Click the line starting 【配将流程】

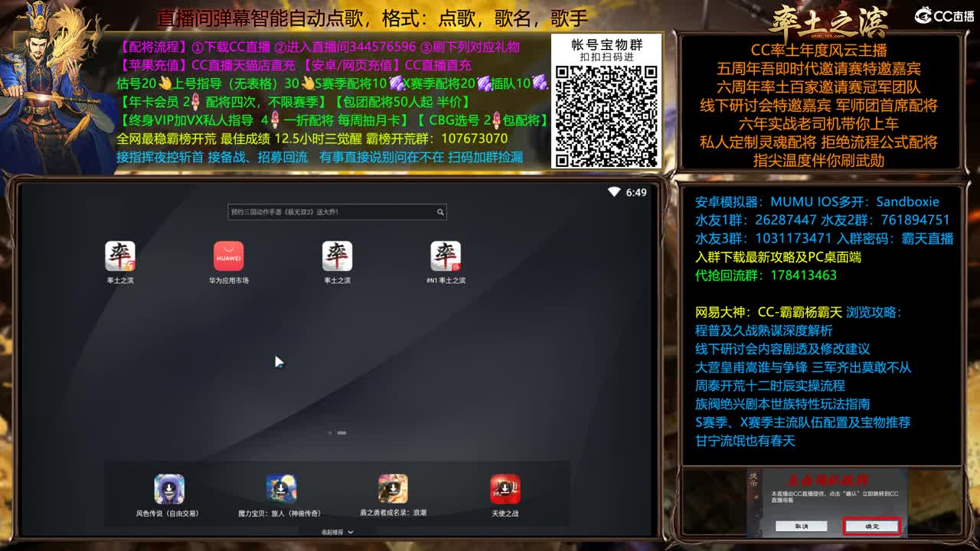coord(319,47)
